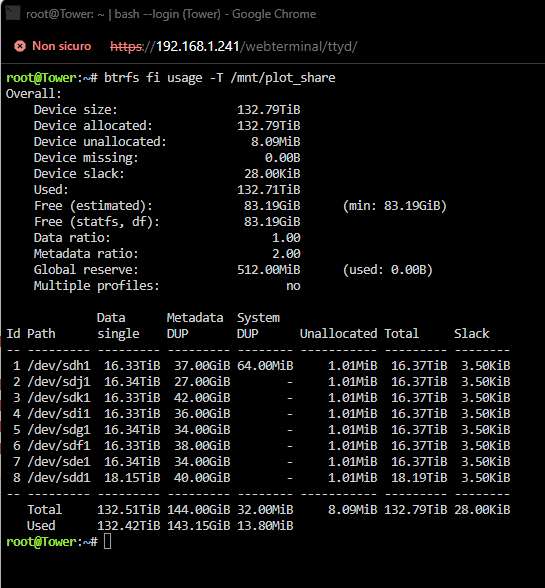Click the Non sicuro label

pos(62,46)
